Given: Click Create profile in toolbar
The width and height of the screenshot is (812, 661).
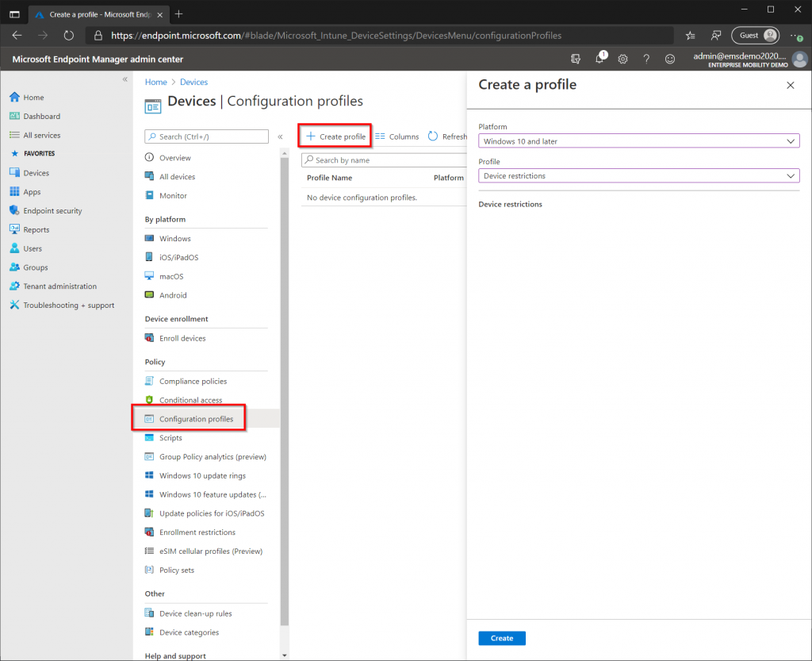Looking at the screenshot, I should coord(335,136).
